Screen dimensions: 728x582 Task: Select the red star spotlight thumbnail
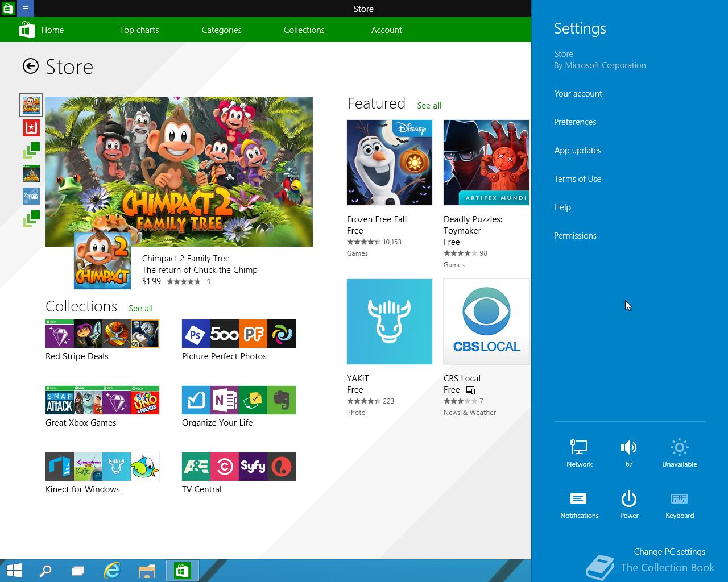[31, 128]
